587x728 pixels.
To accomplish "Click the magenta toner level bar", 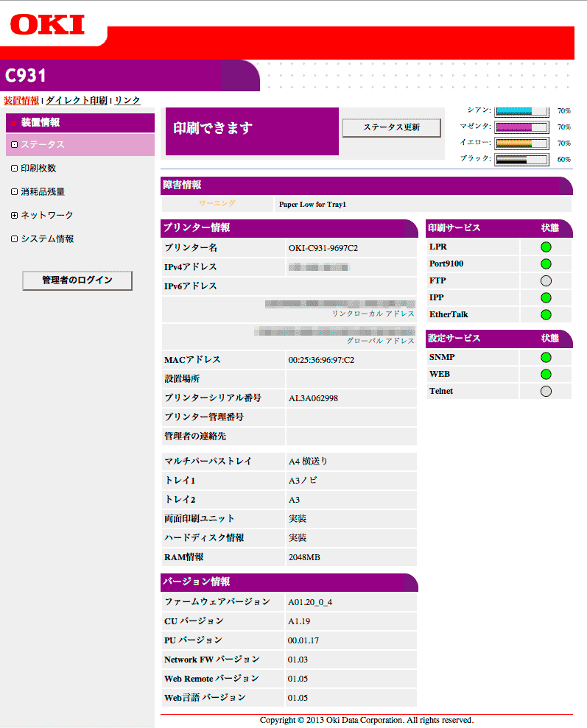I will point(521,127).
